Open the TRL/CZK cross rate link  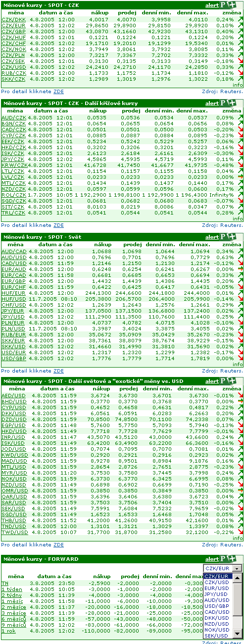[x=13, y=213]
